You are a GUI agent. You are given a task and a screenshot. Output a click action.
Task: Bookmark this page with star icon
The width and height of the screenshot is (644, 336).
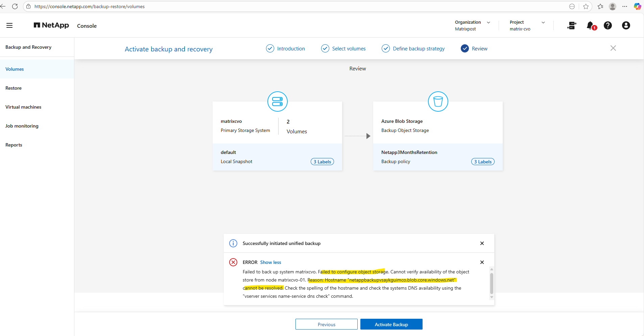pos(586,6)
